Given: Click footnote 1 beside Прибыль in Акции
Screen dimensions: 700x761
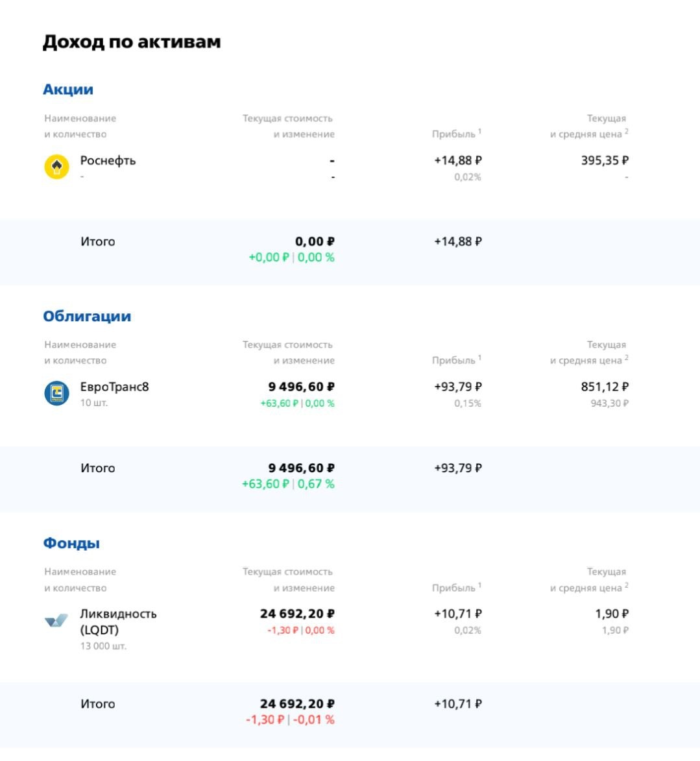Looking at the screenshot, I should click(x=479, y=131).
